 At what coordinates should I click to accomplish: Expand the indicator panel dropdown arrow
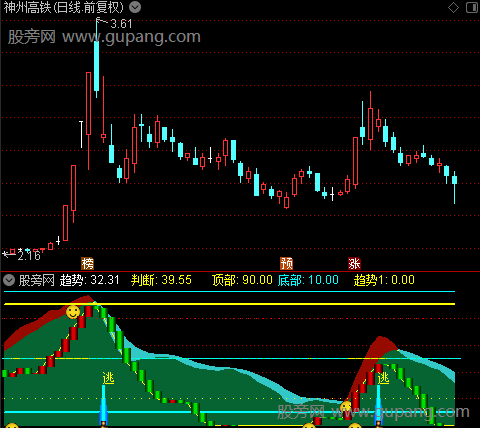coord(9,280)
